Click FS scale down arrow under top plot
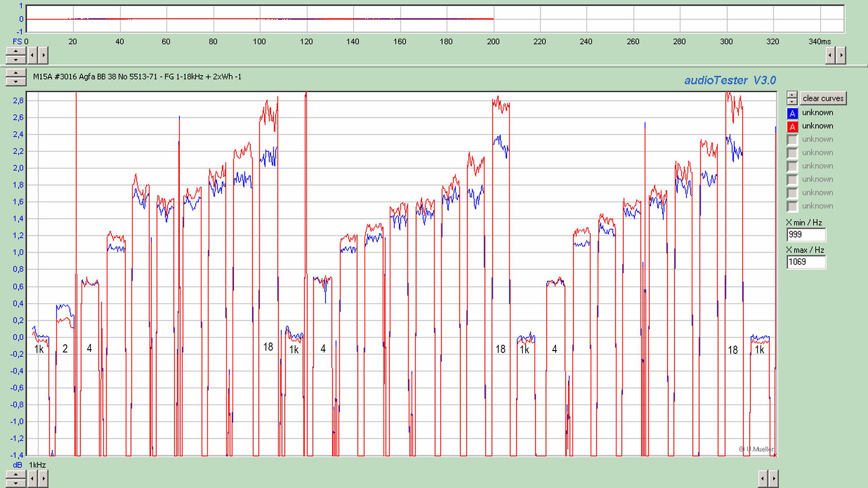 click(16, 60)
